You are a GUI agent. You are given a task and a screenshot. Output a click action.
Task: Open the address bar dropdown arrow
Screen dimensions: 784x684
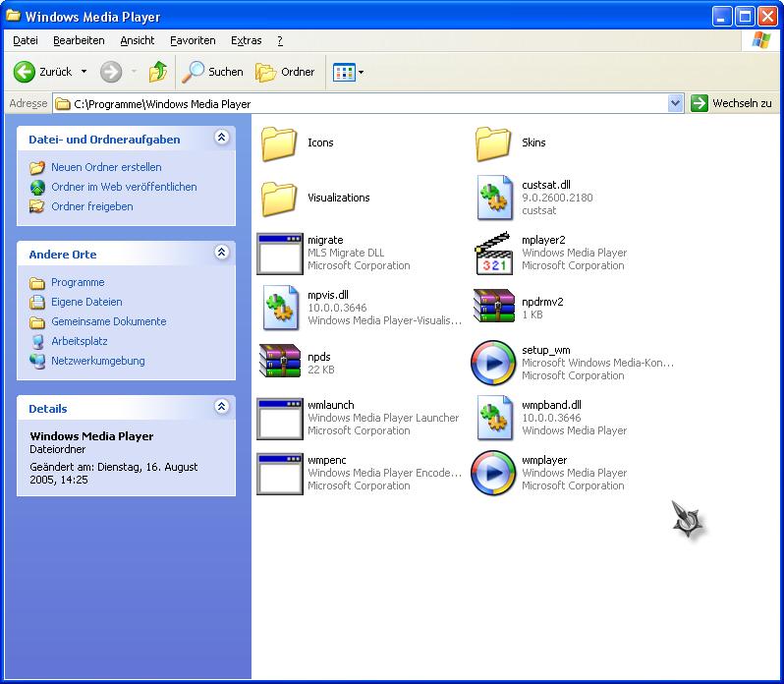(x=675, y=103)
